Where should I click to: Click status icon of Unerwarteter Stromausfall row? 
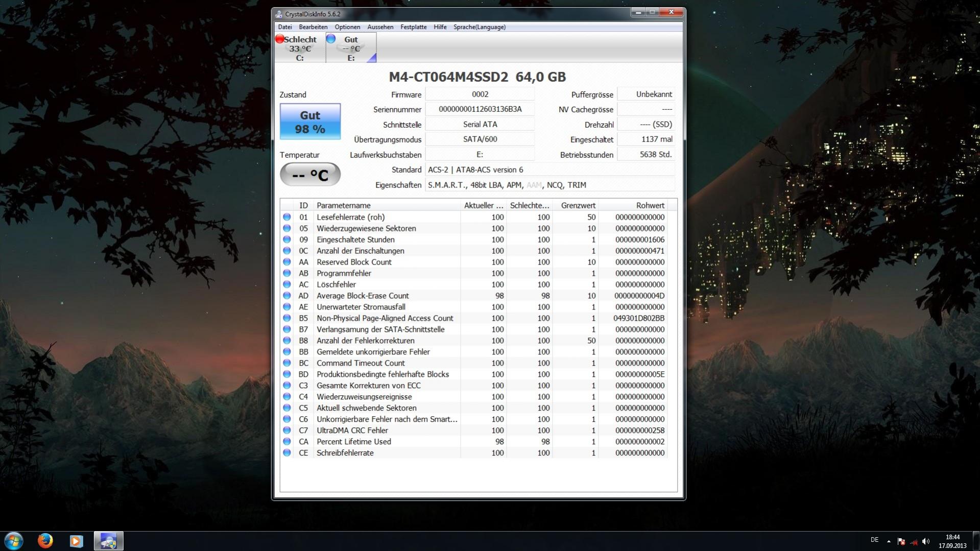(x=287, y=307)
